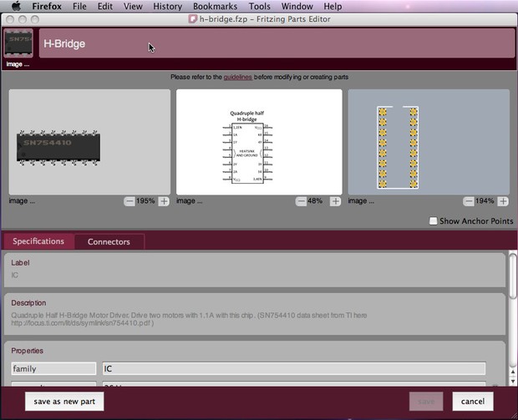Open the Window menu
This screenshot has height=420, width=518.
click(297, 7)
